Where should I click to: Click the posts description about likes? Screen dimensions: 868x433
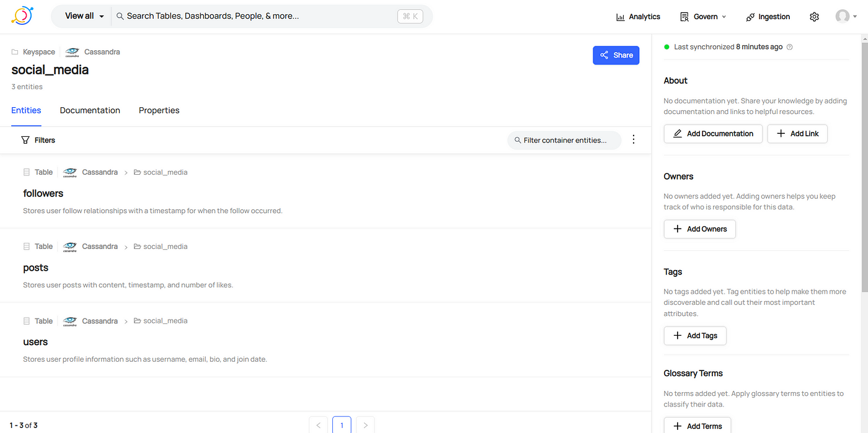pyautogui.click(x=128, y=285)
